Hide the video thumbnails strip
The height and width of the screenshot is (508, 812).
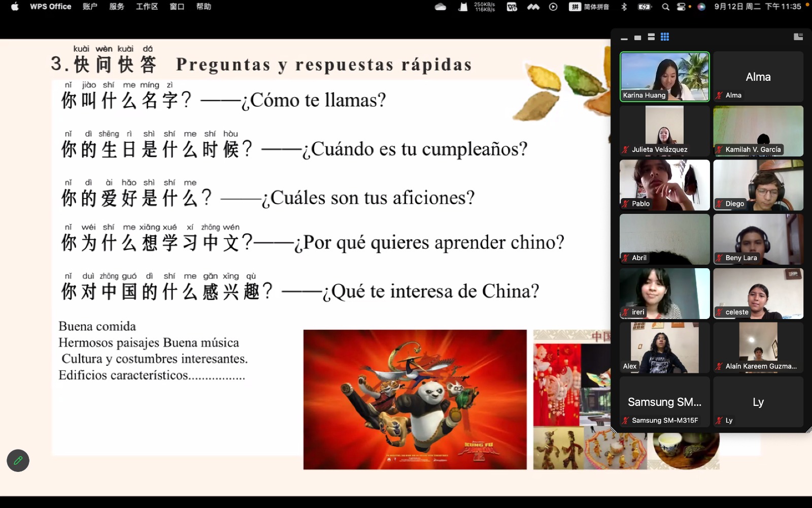point(624,38)
